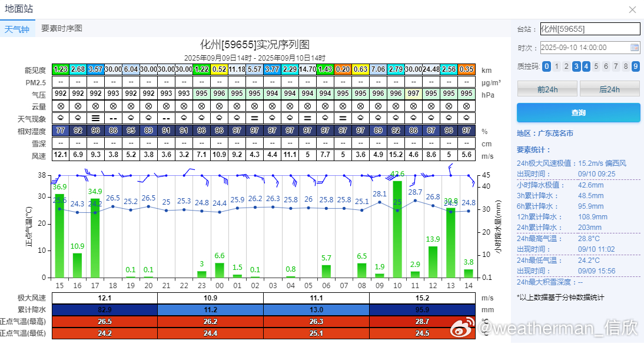The image size is (644, 344).
Task: Select the orange 0.35 visibility cell
Action: point(467,69)
